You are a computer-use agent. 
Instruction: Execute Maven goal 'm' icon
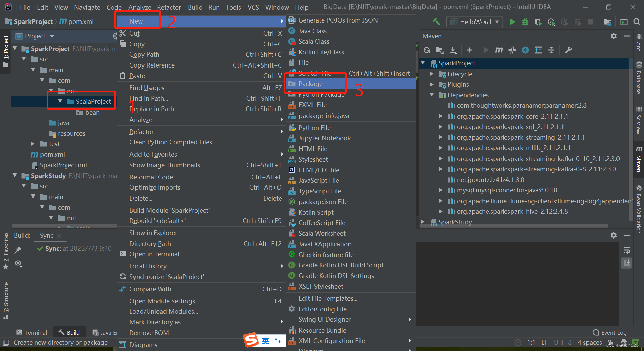499,50
